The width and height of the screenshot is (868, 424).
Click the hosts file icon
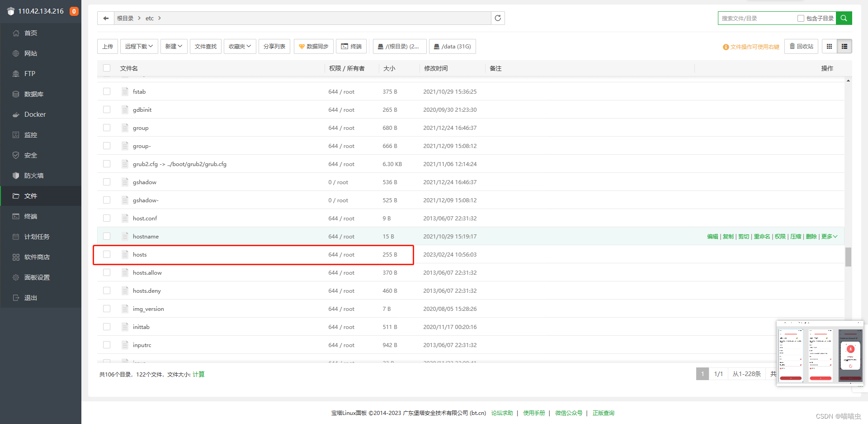coord(125,254)
